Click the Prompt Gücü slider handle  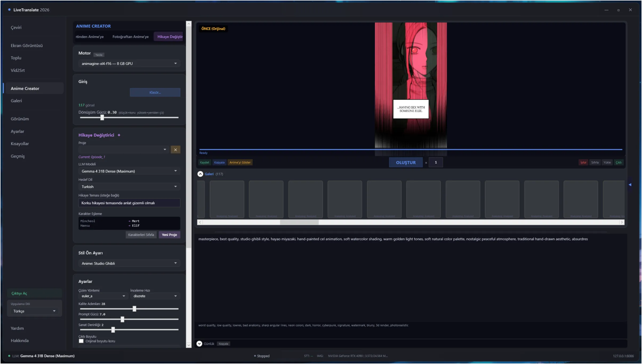click(122, 319)
